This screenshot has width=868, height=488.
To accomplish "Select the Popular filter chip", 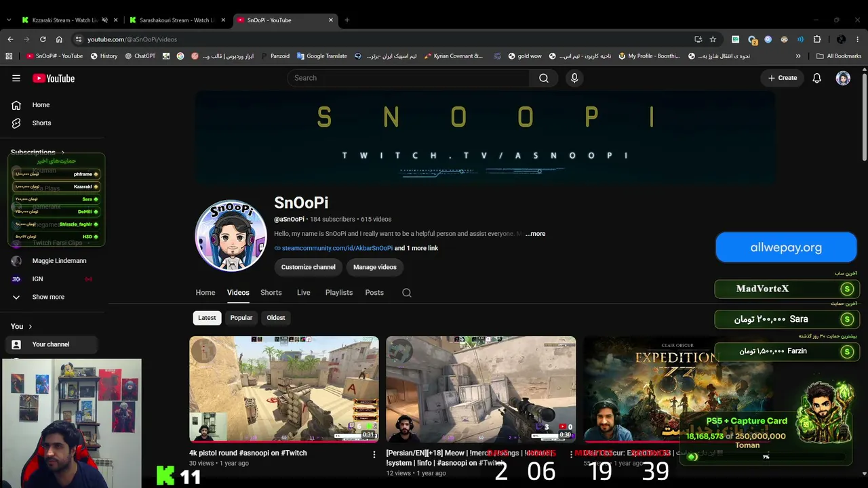I will pos(241,318).
